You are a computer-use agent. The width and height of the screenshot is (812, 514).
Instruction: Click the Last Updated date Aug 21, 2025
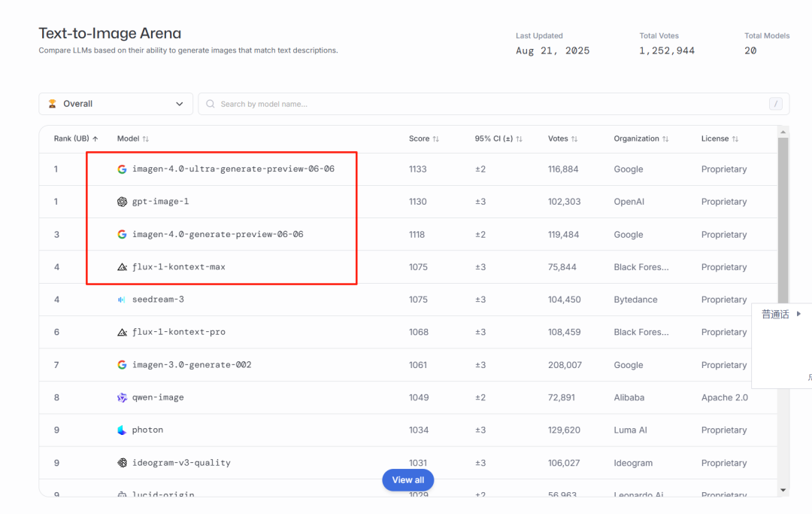553,50
